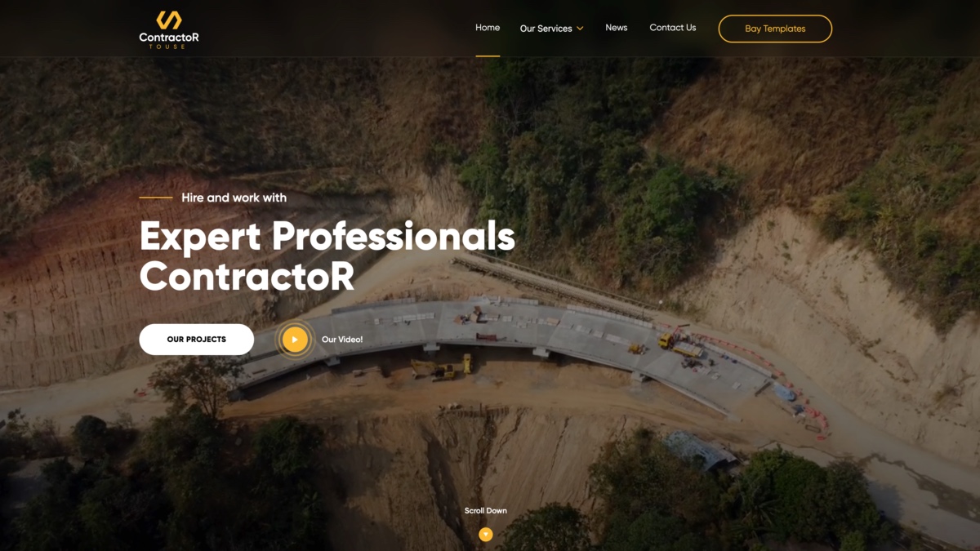
Task: Click the large ContractoR heading text
Action: tap(247, 276)
